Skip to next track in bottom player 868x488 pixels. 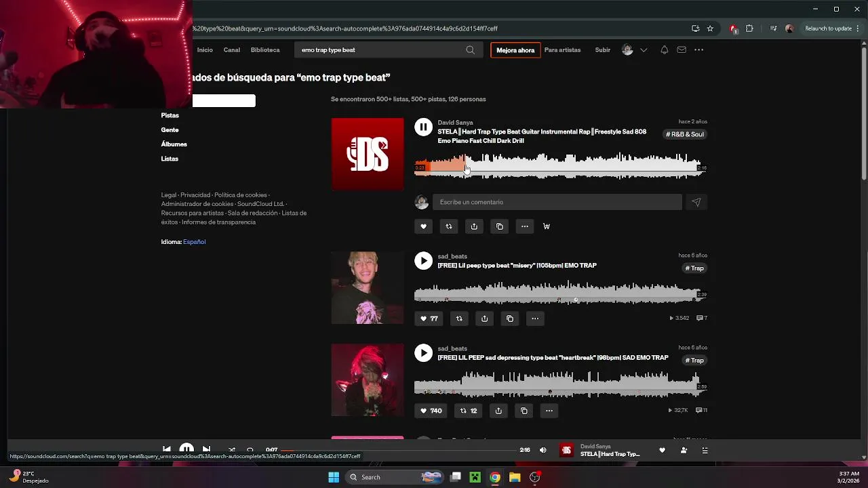pos(206,449)
